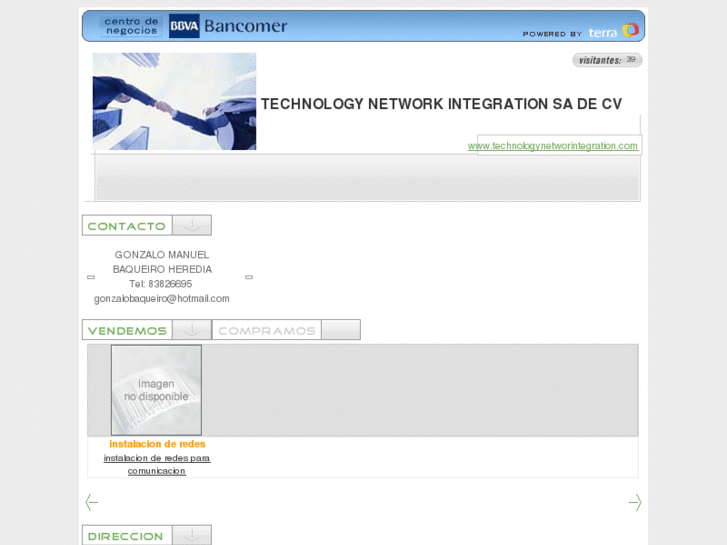Go to next product with right arrow
727x545 pixels.
(635, 502)
